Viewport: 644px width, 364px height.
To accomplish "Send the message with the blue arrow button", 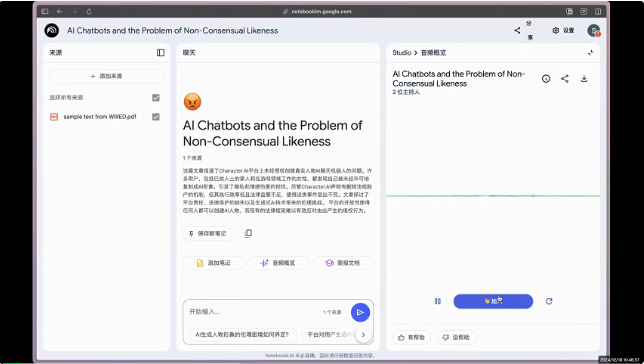I will (360, 313).
